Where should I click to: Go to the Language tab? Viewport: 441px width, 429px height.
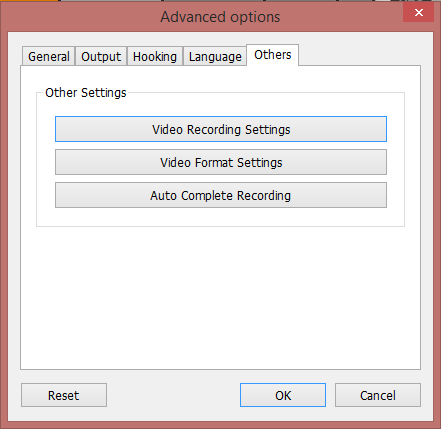(x=215, y=56)
